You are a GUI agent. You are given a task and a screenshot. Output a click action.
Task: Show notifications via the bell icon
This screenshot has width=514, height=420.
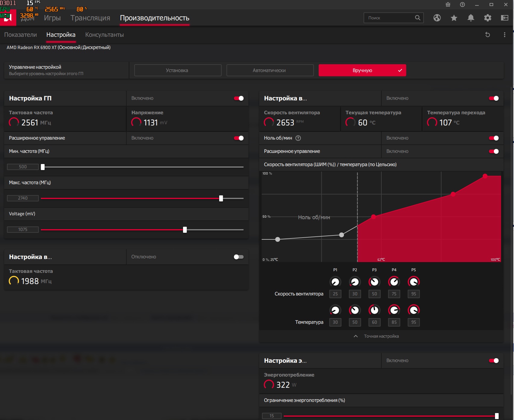click(471, 18)
